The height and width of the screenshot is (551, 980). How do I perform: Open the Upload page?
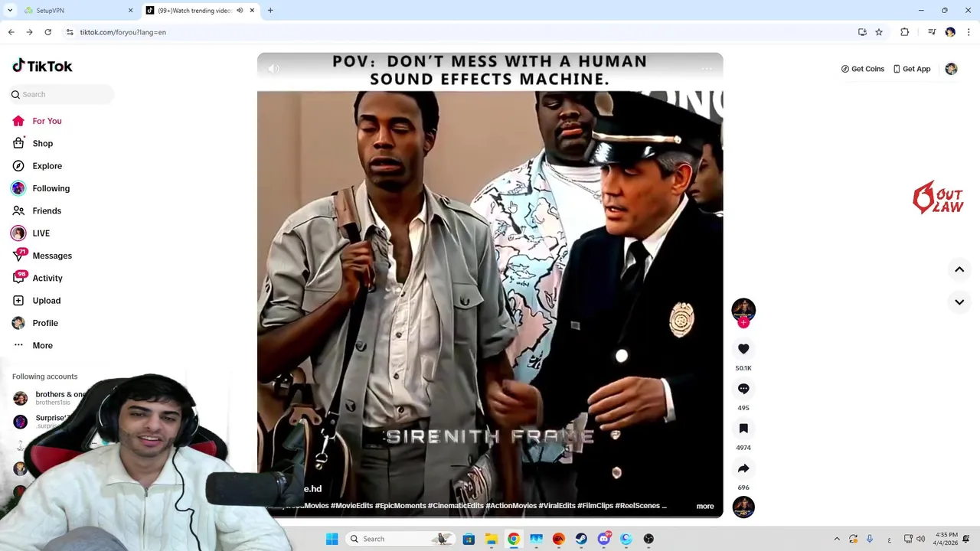[x=46, y=301]
